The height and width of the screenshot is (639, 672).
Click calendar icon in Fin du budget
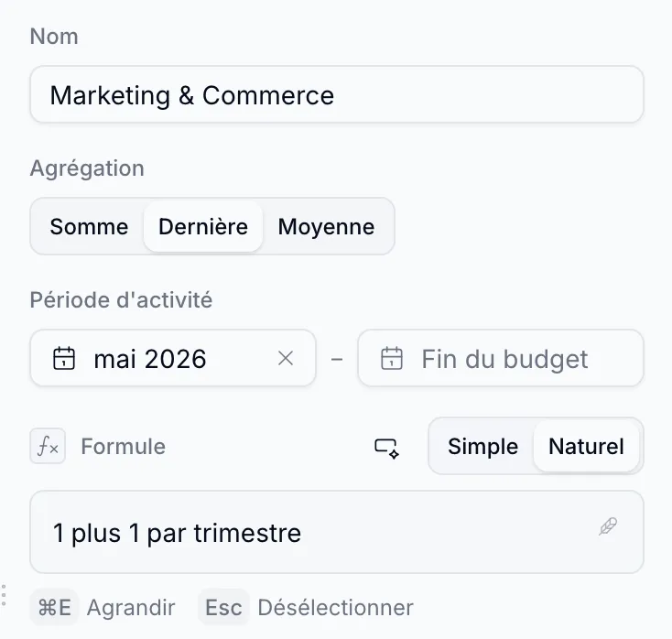click(x=392, y=358)
